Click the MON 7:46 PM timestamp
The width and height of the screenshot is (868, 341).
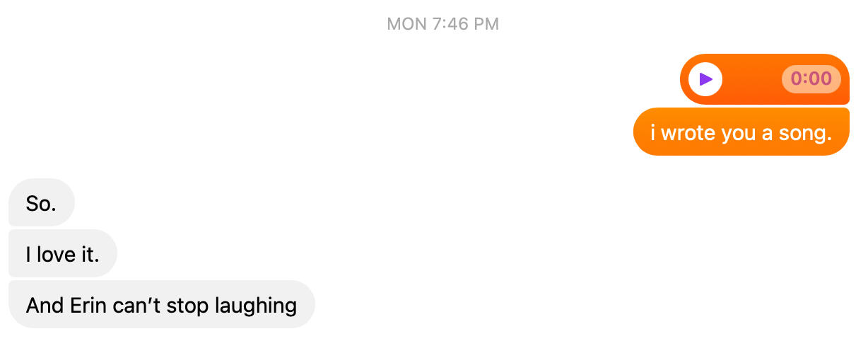(443, 24)
